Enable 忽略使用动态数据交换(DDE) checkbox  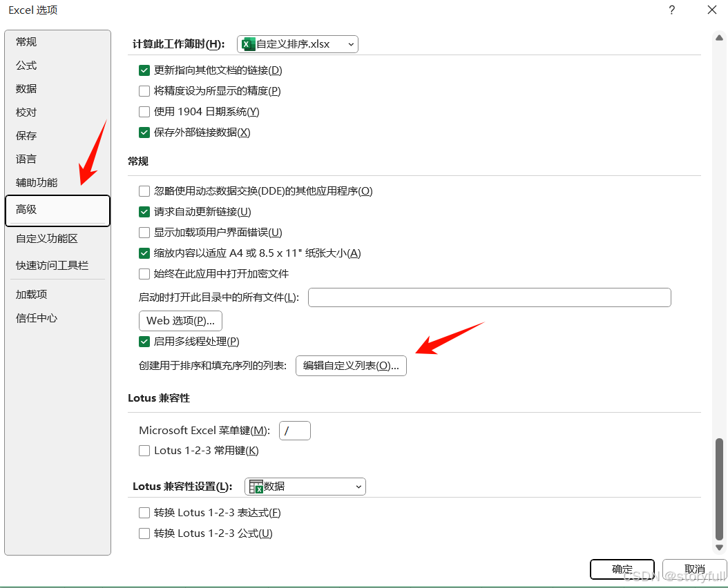(x=144, y=191)
